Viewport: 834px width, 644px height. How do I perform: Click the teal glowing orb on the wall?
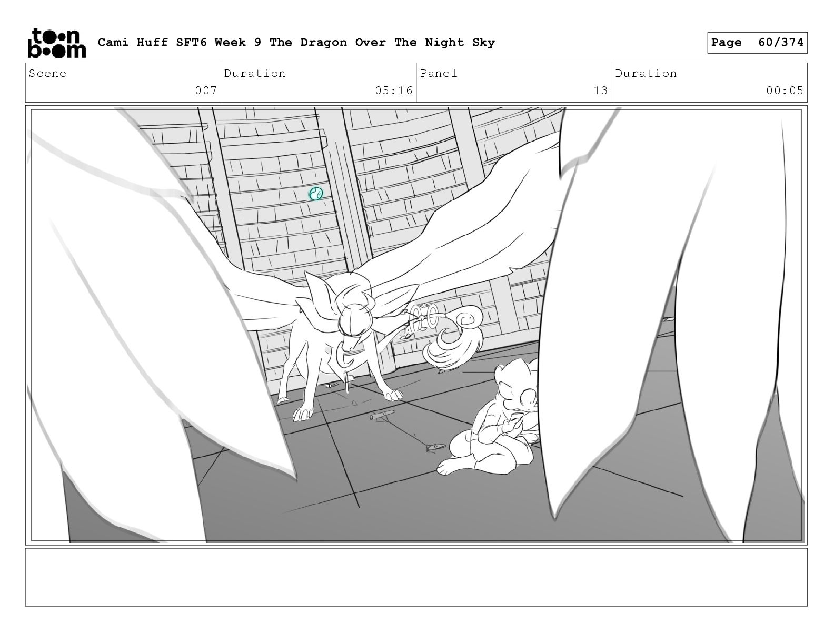point(315,194)
